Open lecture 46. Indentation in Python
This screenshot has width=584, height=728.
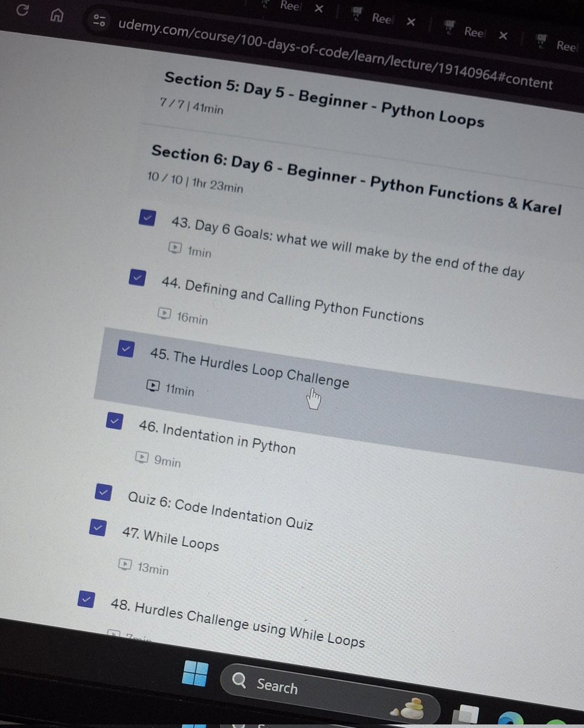pyautogui.click(x=217, y=436)
